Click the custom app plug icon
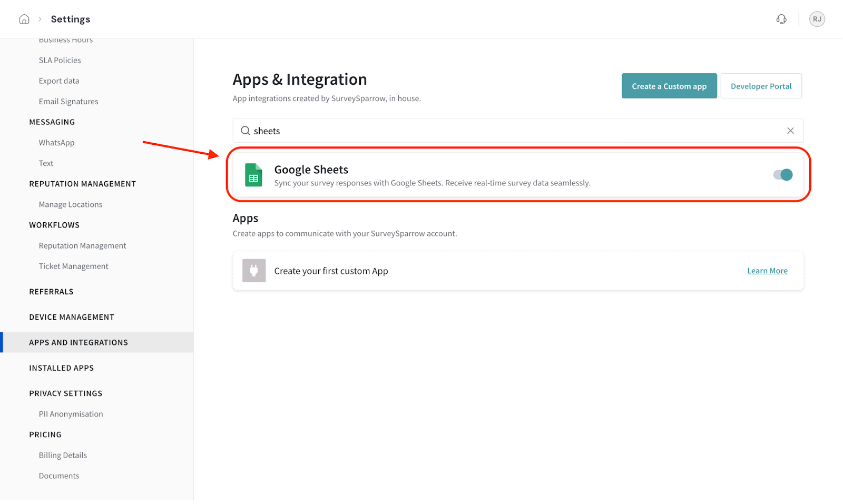 click(254, 271)
